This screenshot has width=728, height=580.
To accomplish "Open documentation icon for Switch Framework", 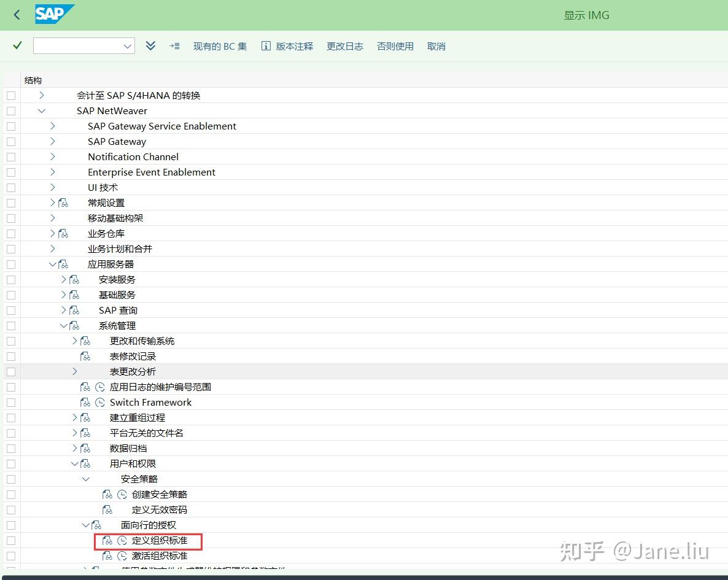I will pyautogui.click(x=85, y=402).
